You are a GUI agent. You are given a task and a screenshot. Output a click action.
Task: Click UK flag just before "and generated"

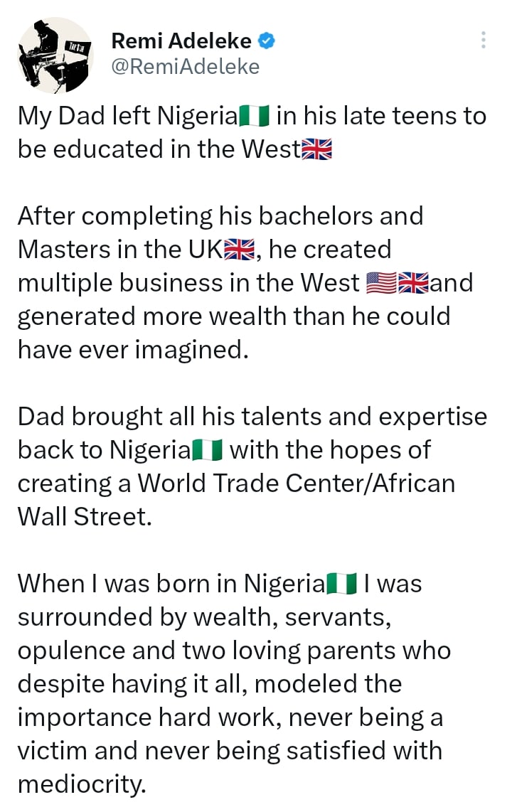[413, 284]
